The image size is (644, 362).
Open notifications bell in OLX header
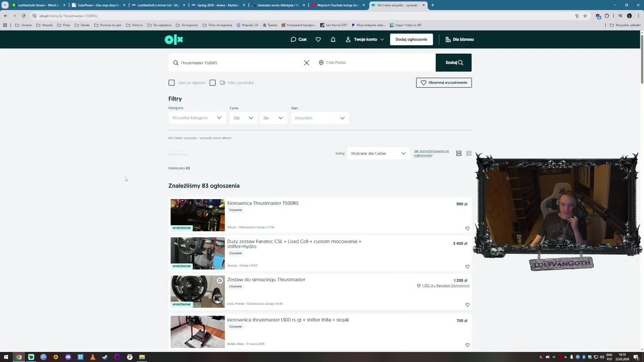coord(333,39)
